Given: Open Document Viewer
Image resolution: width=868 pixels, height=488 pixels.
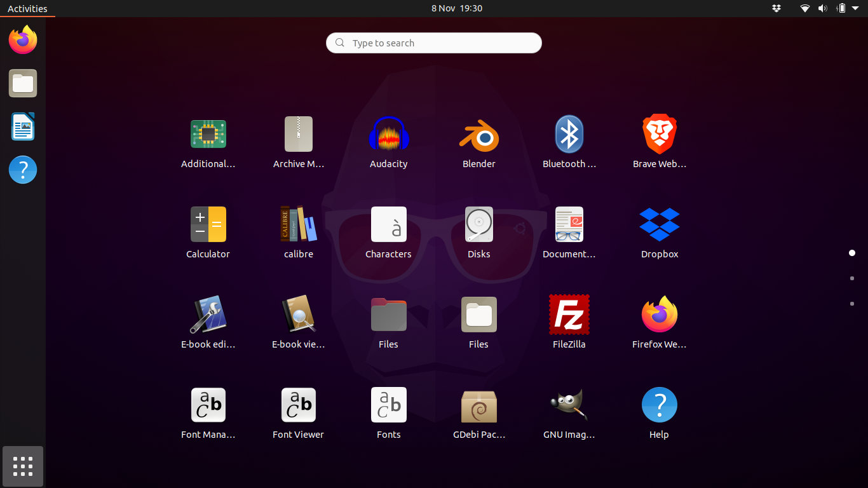Looking at the screenshot, I should 569,233.
